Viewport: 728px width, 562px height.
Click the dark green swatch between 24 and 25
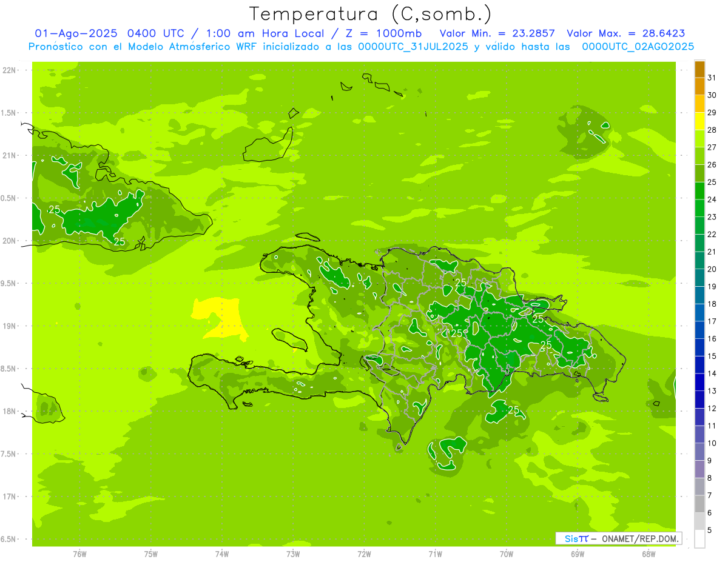(699, 191)
